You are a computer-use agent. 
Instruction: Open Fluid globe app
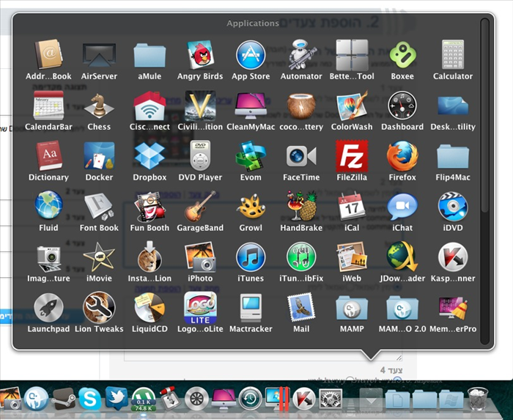click(x=48, y=205)
